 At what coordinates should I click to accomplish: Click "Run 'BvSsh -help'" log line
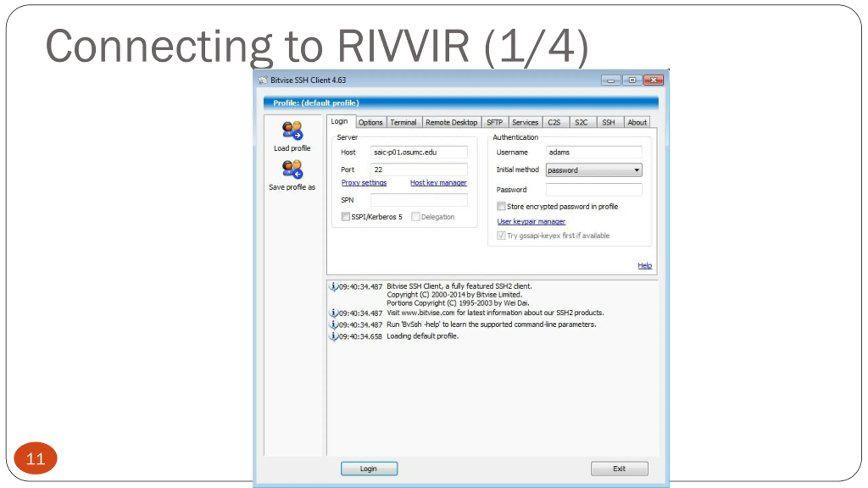point(491,324)
